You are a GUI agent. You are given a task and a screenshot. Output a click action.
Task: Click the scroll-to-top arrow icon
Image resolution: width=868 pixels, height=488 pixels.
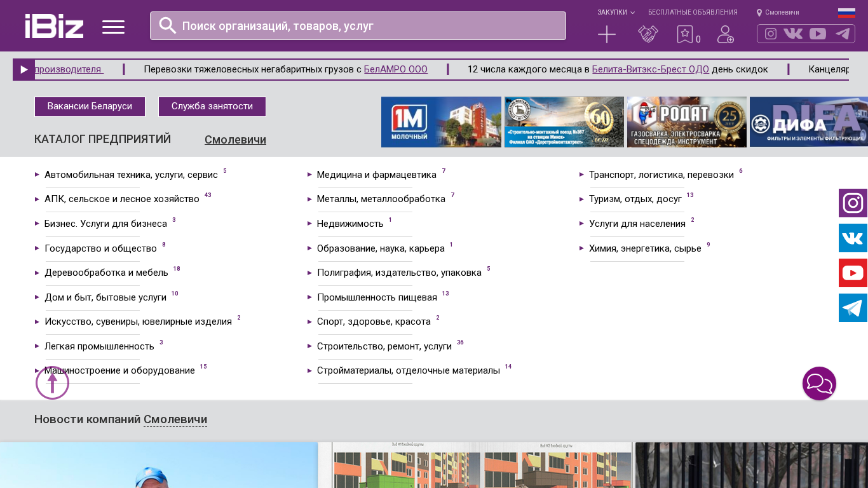pos(52,383)
